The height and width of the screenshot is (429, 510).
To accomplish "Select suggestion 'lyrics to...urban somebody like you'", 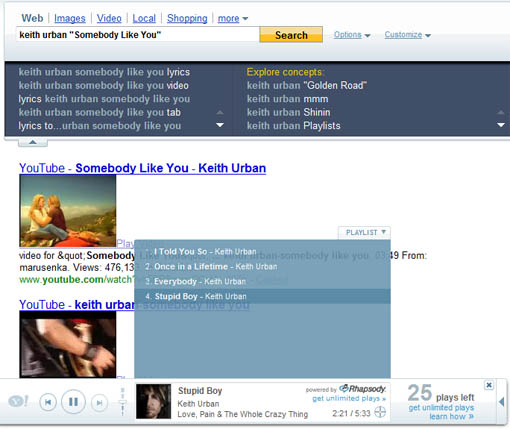I will coord(100,126).
